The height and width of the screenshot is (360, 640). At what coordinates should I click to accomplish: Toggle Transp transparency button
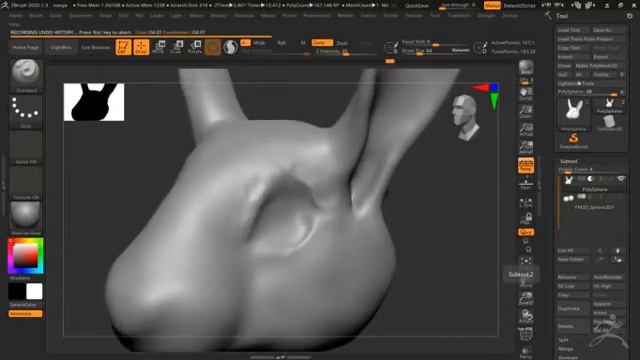pyautogui.click(x=526, y=352)
